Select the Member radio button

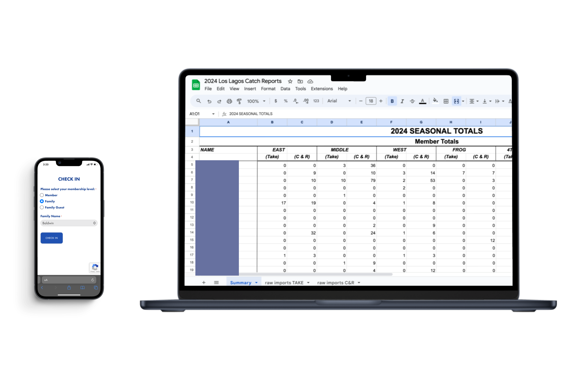point(42,195)
